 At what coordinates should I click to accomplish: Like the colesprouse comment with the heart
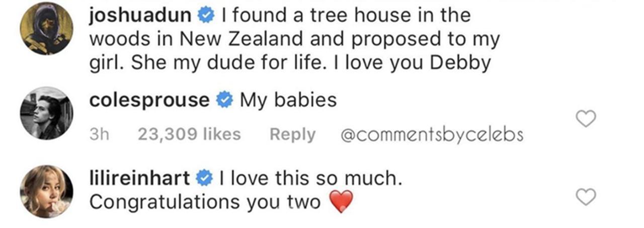point(585,119)
